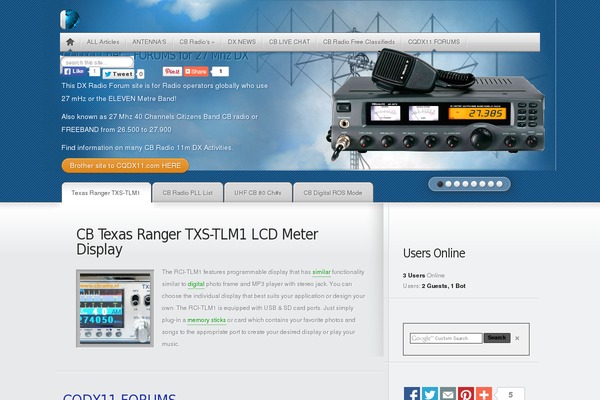Viewport: 600px width, 400px height.
Task: Click the 'Users Online' heading
Action: [434, 253]
